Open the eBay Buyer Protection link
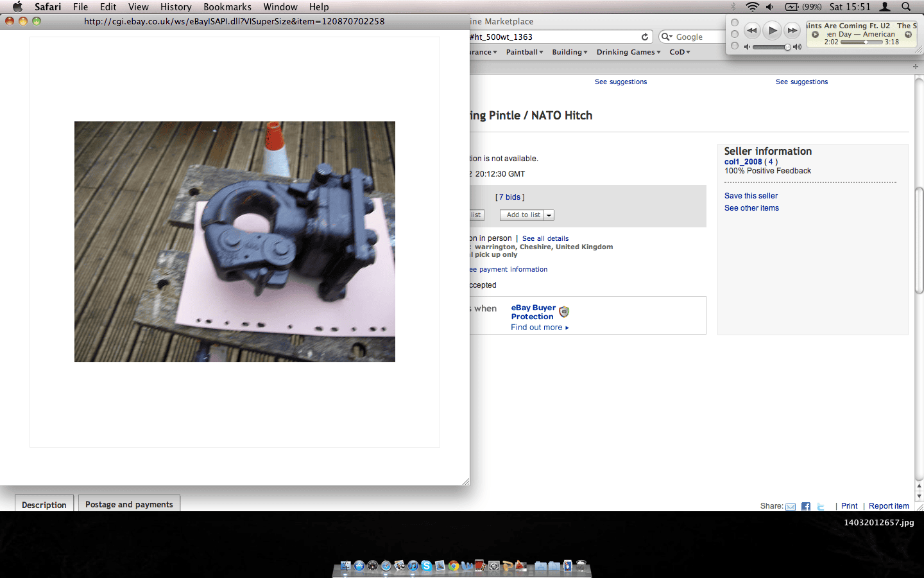This screenshot has width=924, height=578. click(x=533, y=312)
